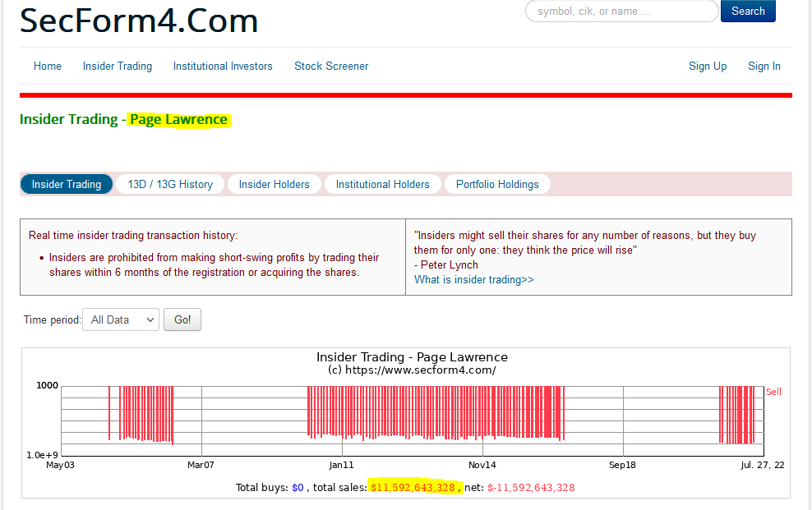The width and height of the screenshot is (812, 510).
Task: Go to the Home page link
Action: (x=48, y=67)
